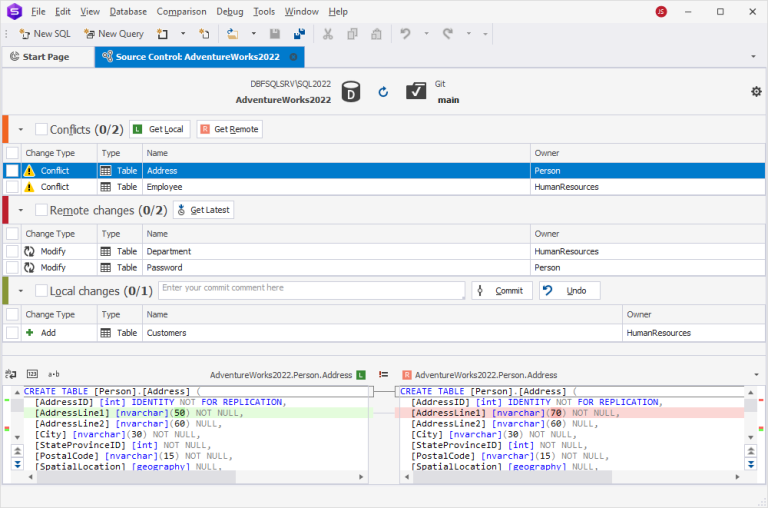Open the Database menu

[128, 11]
